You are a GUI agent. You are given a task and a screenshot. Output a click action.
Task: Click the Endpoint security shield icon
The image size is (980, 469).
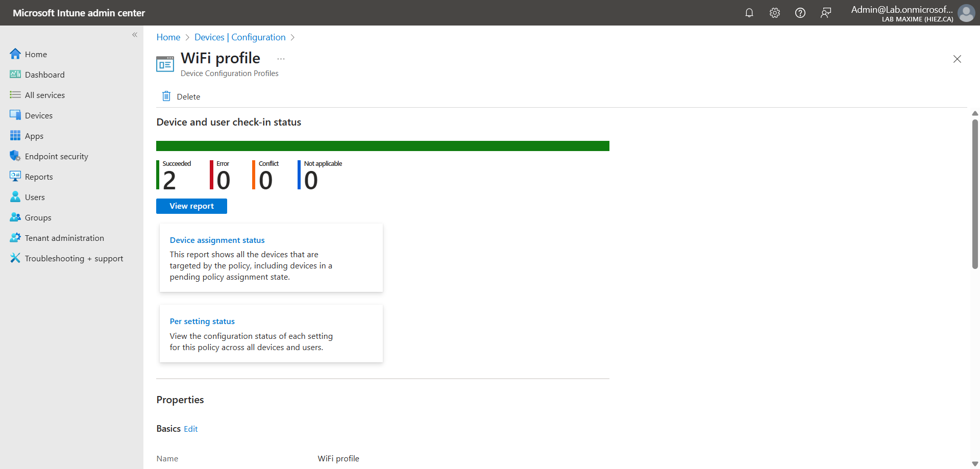[x=15, y=156]
